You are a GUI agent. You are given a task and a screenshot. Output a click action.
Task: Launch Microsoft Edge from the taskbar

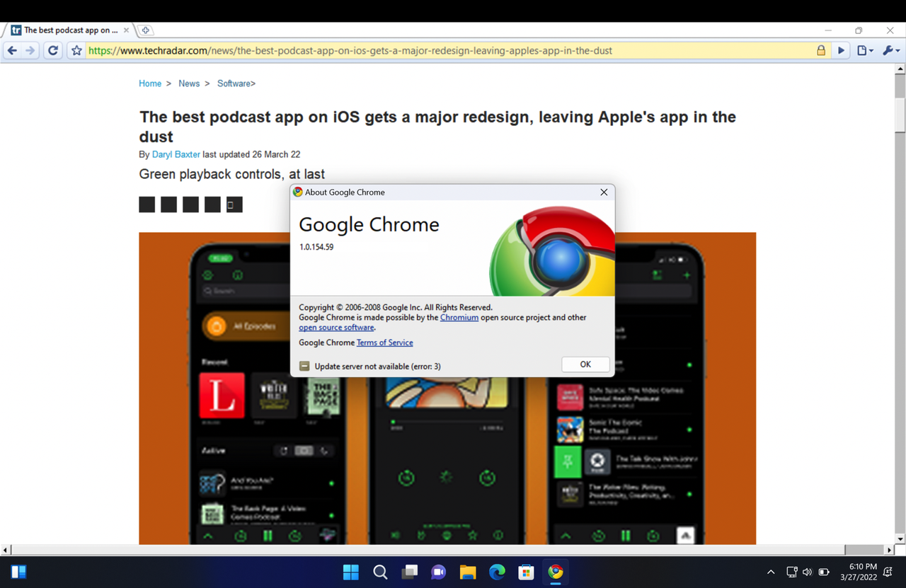[497, 572]
